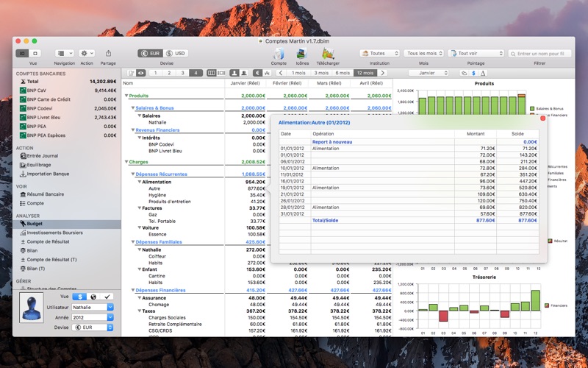Click the triangle chart option icon
588x368 pixels.
pos(483,73)
